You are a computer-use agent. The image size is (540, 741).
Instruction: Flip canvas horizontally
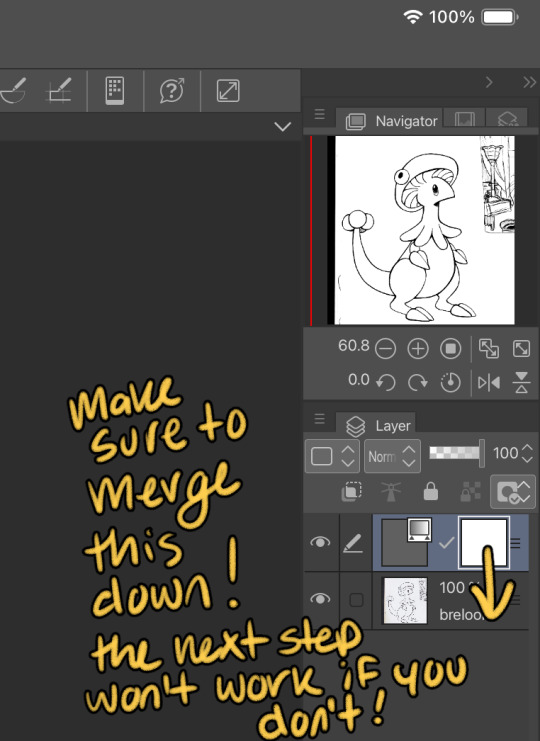[x=489, y=382]
